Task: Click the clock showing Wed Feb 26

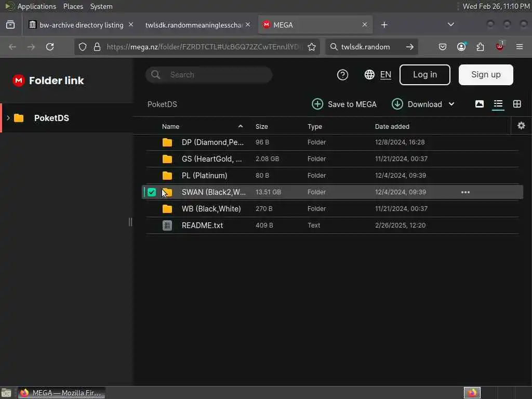Action: (x=496, y=6)
